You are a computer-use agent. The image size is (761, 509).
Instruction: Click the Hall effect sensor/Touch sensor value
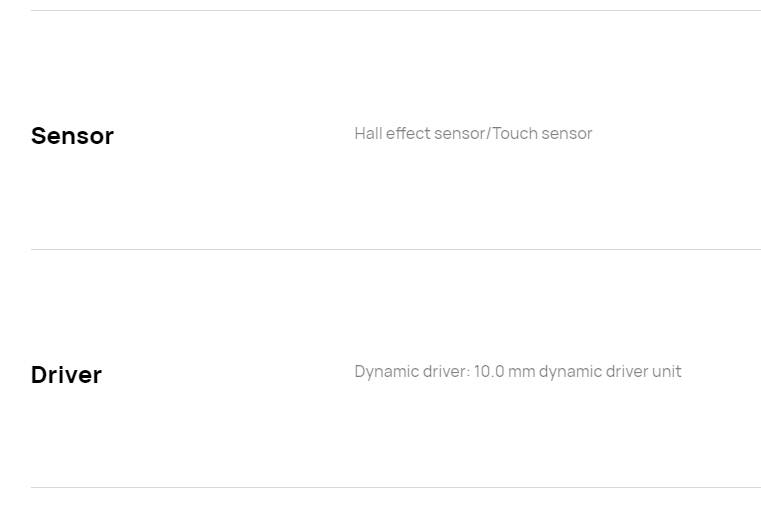[473, 133]
